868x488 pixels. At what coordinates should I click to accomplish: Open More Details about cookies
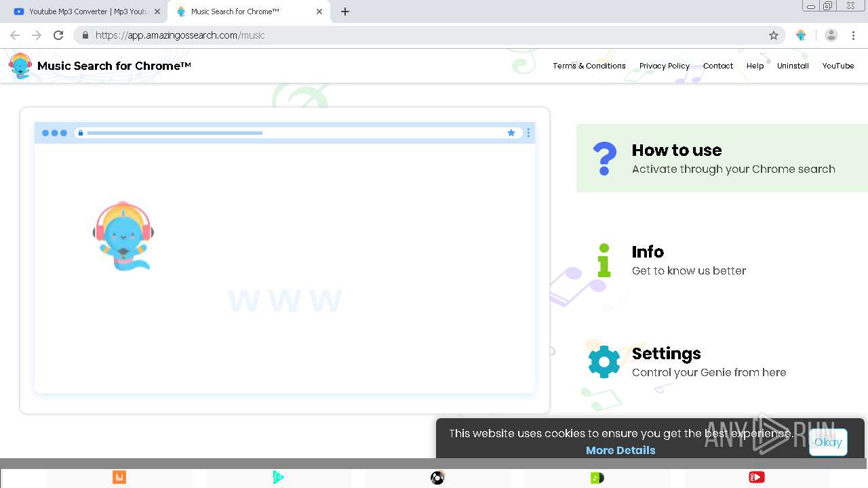click(x=620, y=450)
